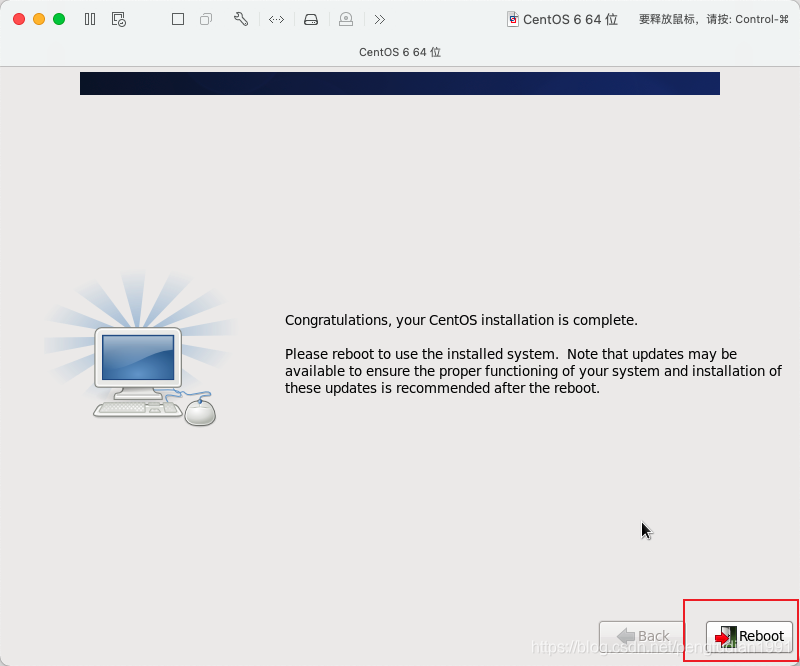Click the network adapter arrows icon
800x666 pixels.
click(276, 19)
